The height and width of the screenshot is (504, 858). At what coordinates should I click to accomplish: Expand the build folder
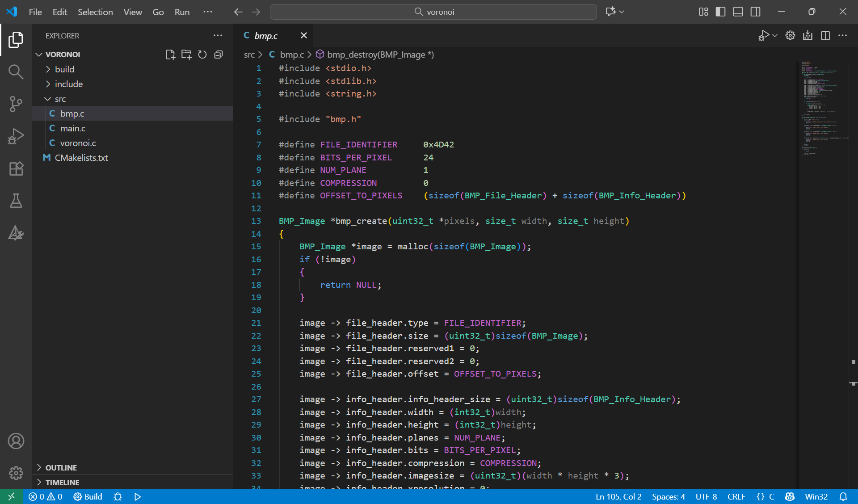click(x=64, y=69)
